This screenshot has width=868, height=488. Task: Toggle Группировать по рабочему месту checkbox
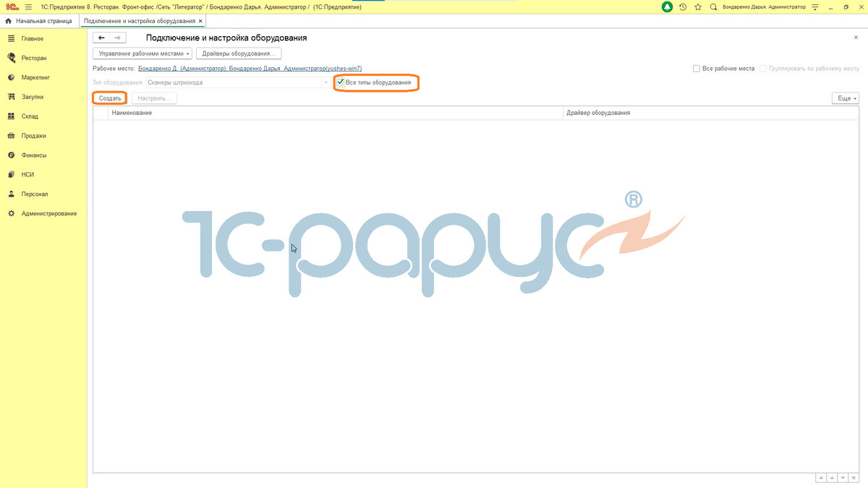pos(763,69)
